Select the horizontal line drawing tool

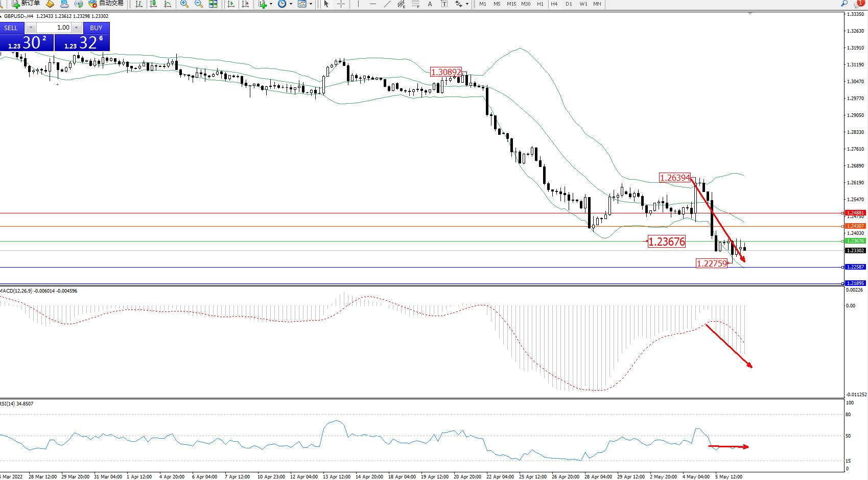pyautogui.click(x=373, y=4)
